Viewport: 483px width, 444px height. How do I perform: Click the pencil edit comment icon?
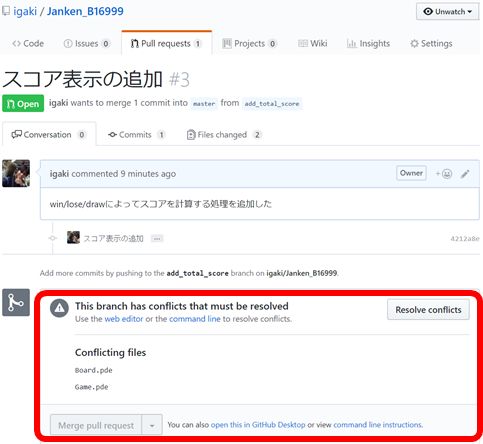465,174
